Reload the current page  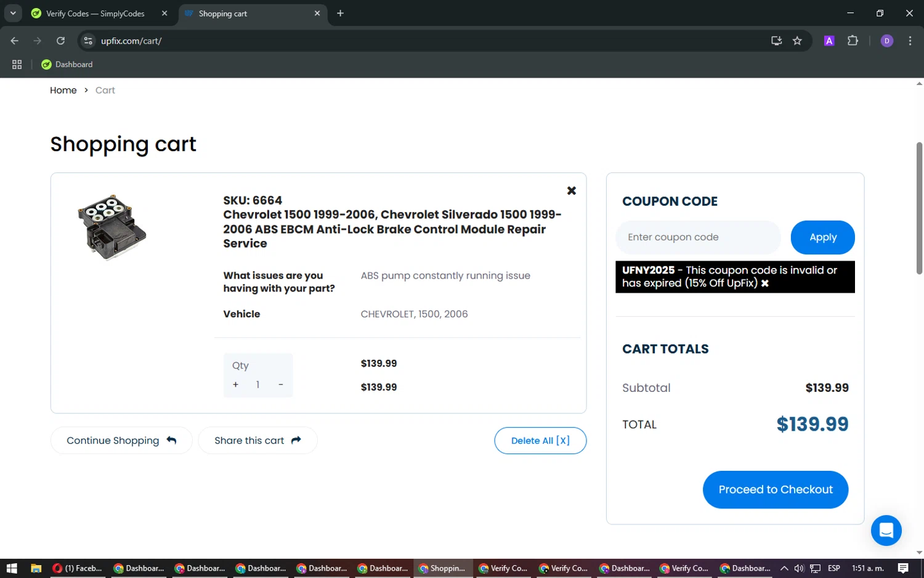coord(60,41)
